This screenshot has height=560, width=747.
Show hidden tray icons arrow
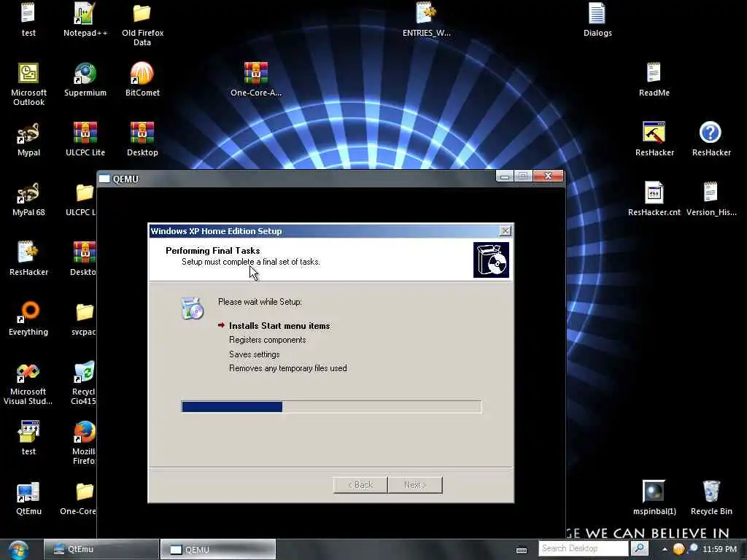pyautogui.click(x=665, y=549)
